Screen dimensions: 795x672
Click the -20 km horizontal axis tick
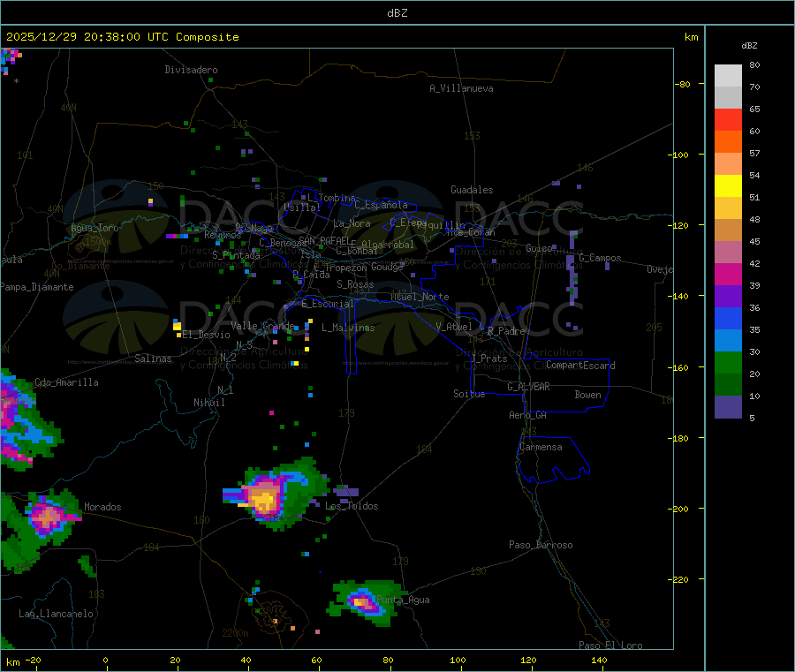(x=34, y=660)
